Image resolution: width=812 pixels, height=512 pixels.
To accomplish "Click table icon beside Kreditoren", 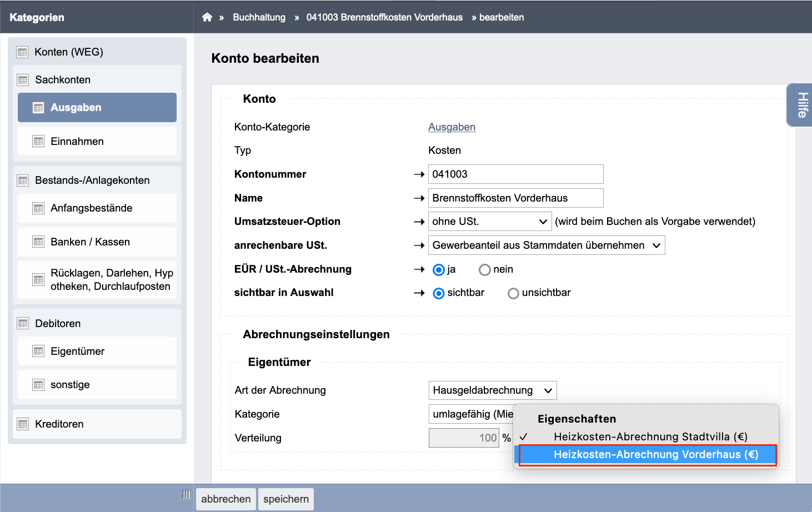I will pyautogui.click(x=23, y=424).
